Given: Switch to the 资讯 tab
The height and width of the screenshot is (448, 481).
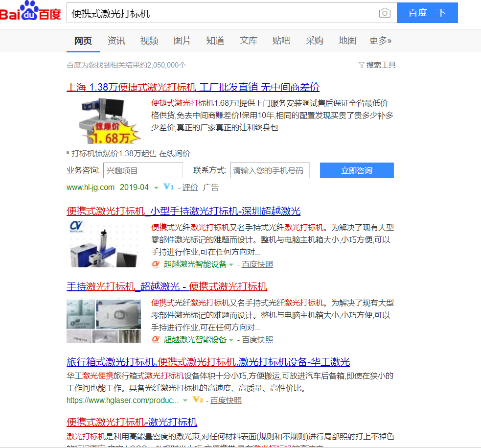Looking at the screenshot, I should [x=116, y=41].
